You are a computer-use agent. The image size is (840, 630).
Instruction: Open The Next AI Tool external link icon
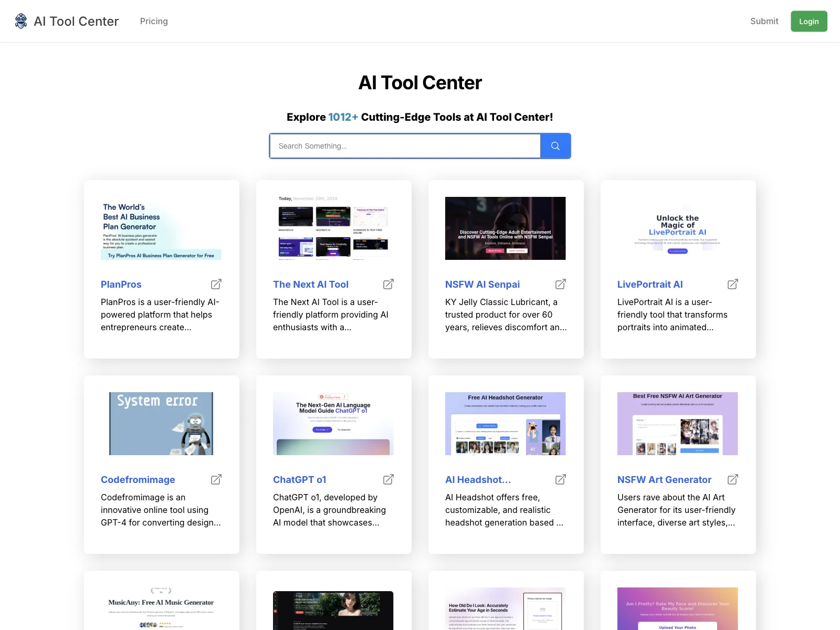coord(388,284)
